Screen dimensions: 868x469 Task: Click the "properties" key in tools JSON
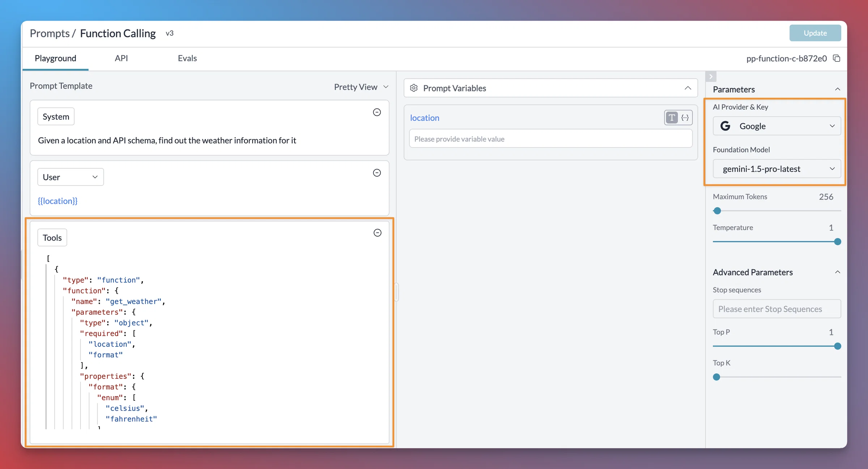105,376
